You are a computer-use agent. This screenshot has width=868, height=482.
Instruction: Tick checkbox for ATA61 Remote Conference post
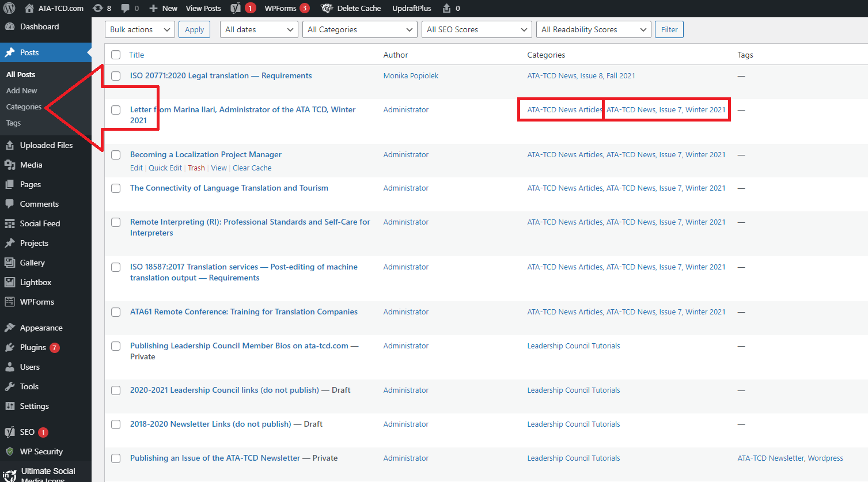[116, 312]
